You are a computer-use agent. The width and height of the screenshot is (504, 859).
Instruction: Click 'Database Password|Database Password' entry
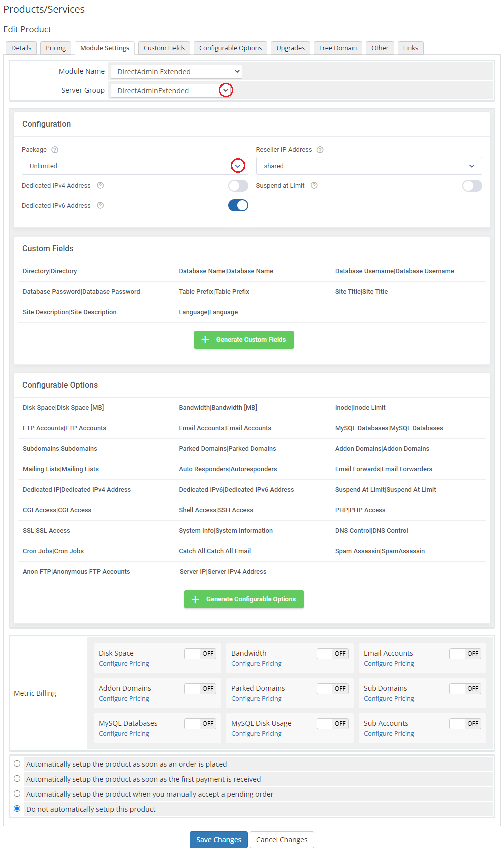pyautogui.click(x=81, y=292)
